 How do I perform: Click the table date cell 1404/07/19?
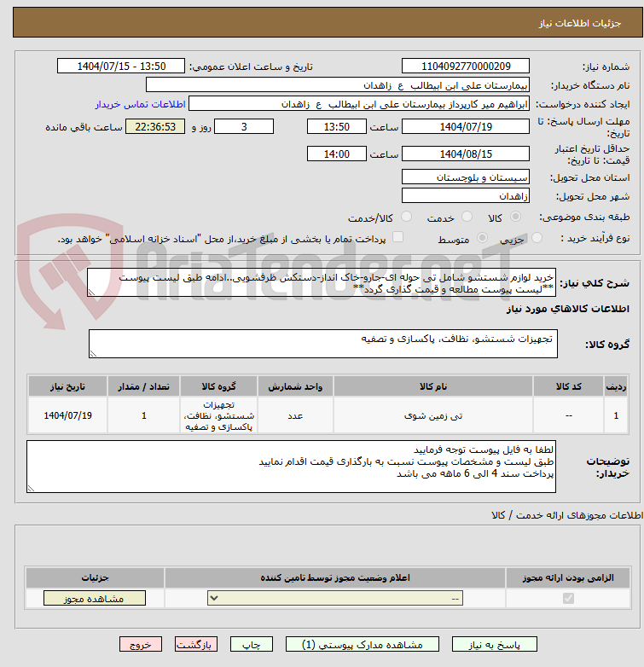pos(67,415)
